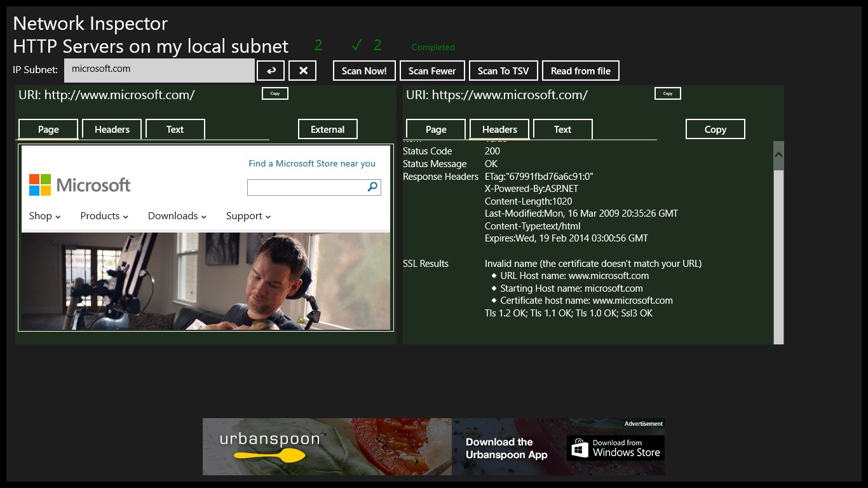Click the scrollbar up arrow in headers panel
The height and width of the screenshot is (488, 868).
tap(778, 154)
